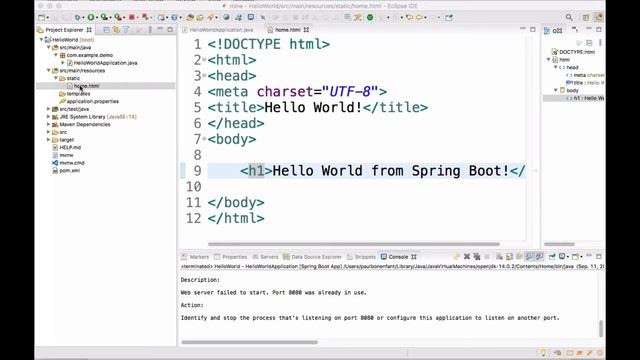The image size is (640, 360).
Task: Switch to HelloWorldApplication.java editor tab
Action: click(218, 30)
